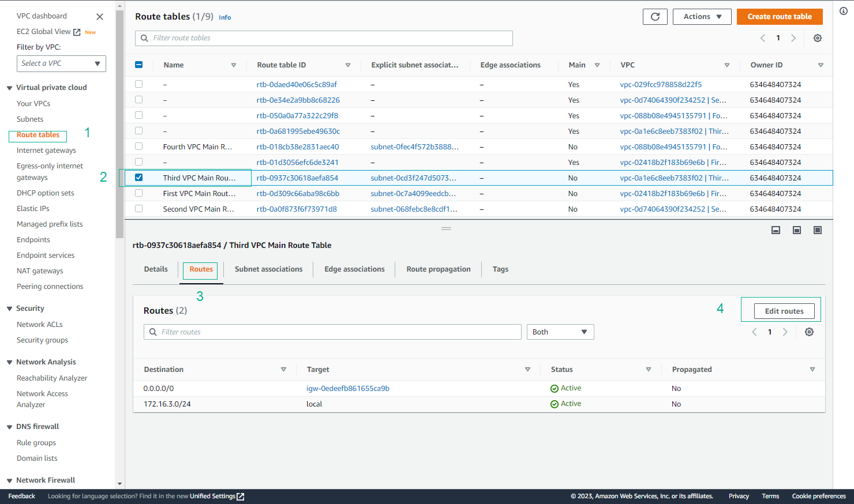This screenshot has width=854, height=504.
Task: Check the rtb-0daed40e06c5c89af row checkbox
Action: [138, 84]
